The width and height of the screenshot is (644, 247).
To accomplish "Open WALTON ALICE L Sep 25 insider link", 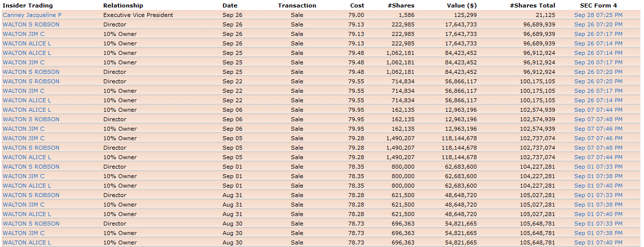I will coord(27,53).
